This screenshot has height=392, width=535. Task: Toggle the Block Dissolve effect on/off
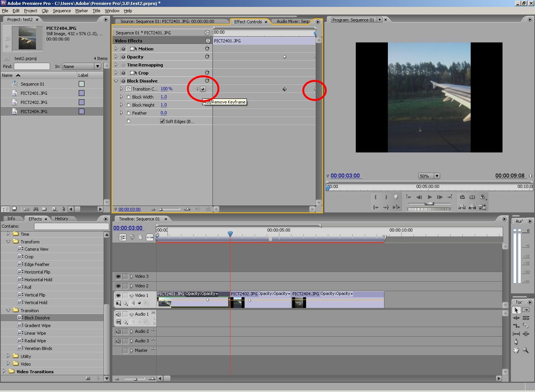[x=123, y=81]
